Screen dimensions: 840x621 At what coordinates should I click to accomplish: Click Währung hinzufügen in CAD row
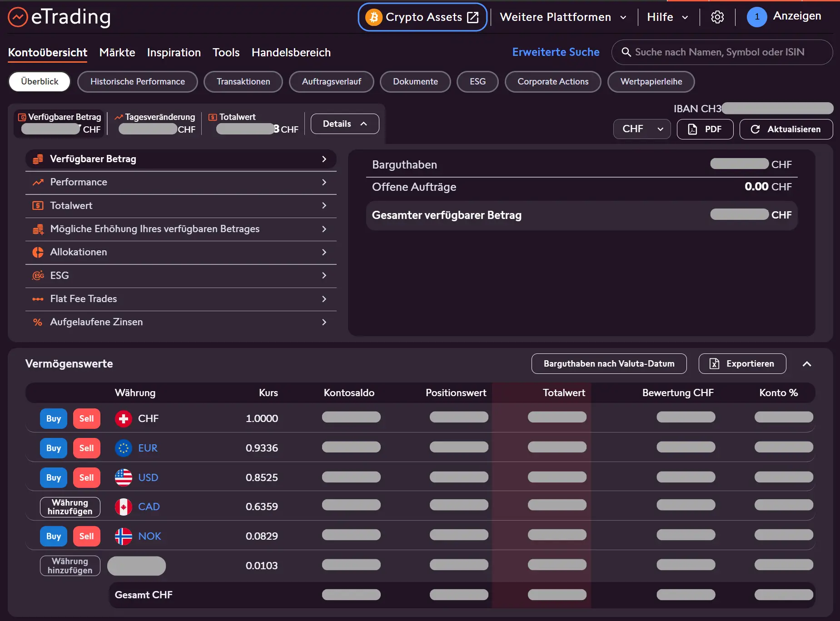point(70,507)
